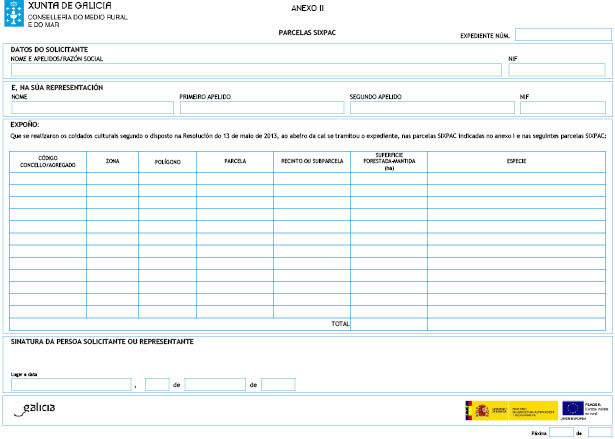Click the Spanish government coat of arms logo
This screenshot has height=439, width=615.
point(478,408)
